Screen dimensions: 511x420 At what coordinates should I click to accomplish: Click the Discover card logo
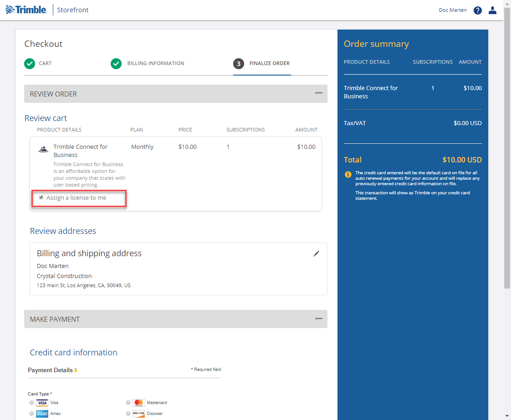[138, 414]
